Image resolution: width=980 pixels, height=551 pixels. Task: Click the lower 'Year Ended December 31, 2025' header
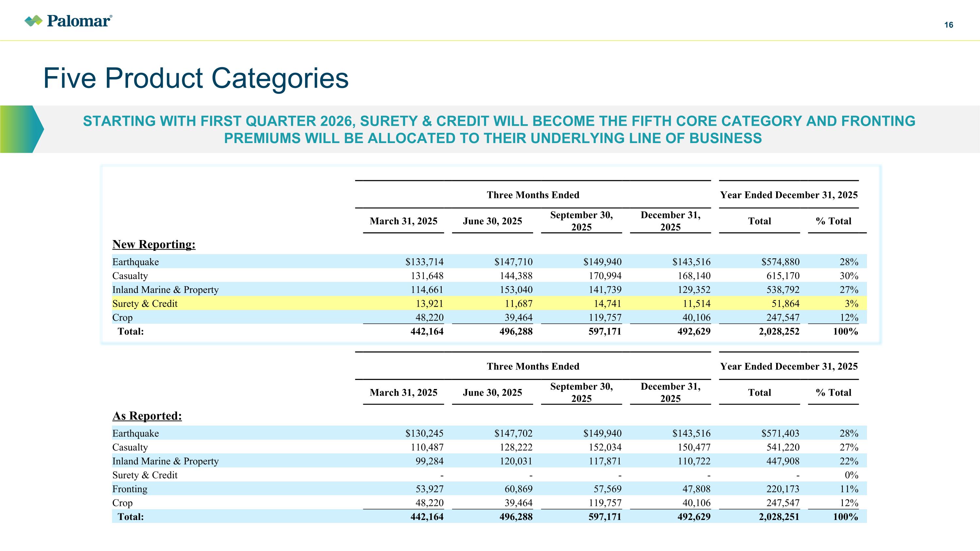coord(789,366)
